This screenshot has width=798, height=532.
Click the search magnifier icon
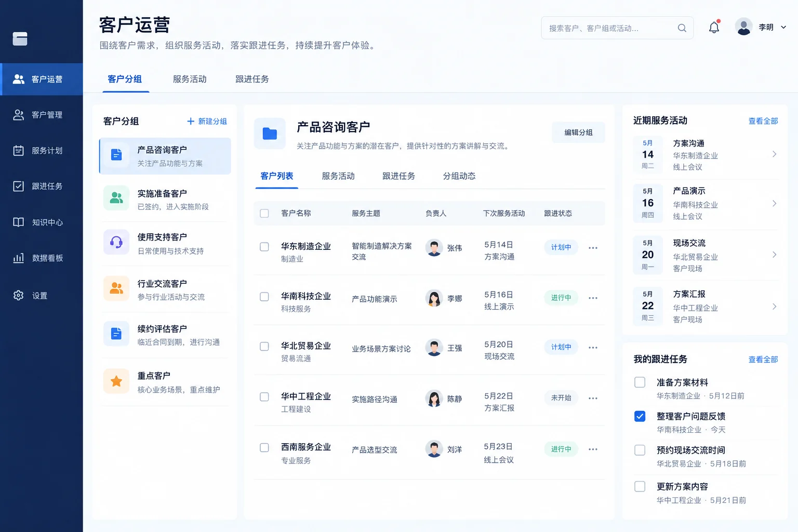(x=682, y=28)
